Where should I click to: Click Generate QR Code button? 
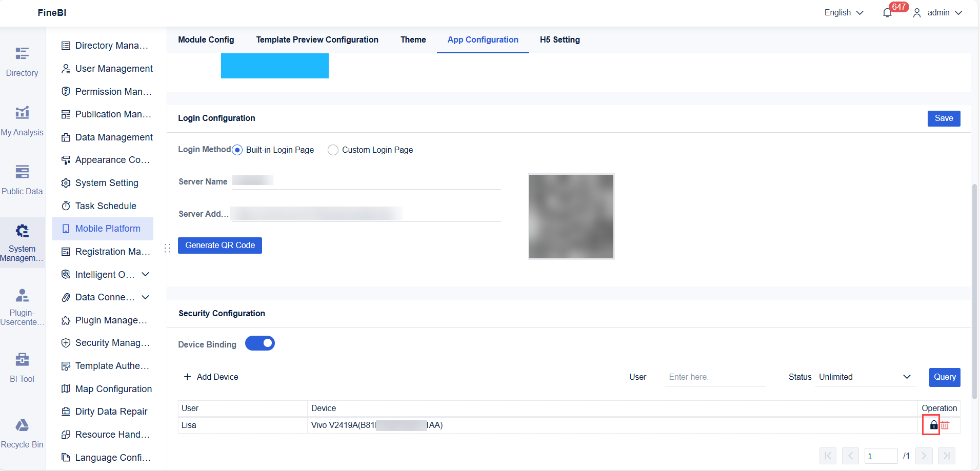(220, 245)
